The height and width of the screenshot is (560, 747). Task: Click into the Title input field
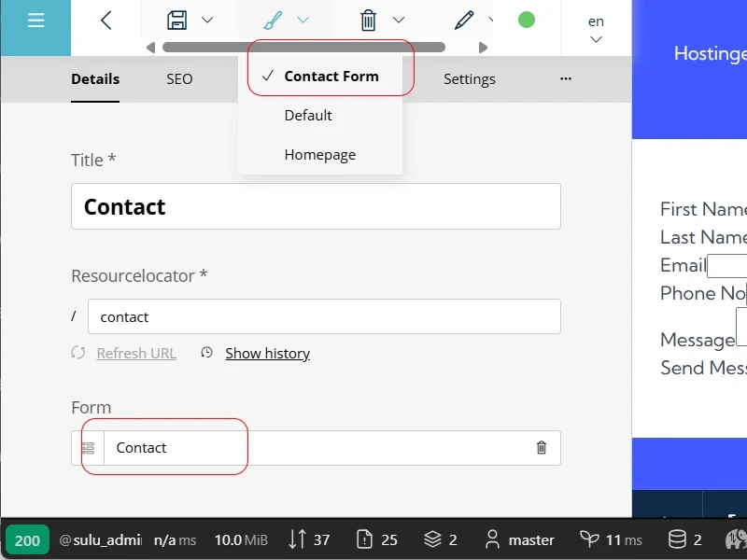pos(316,206)
